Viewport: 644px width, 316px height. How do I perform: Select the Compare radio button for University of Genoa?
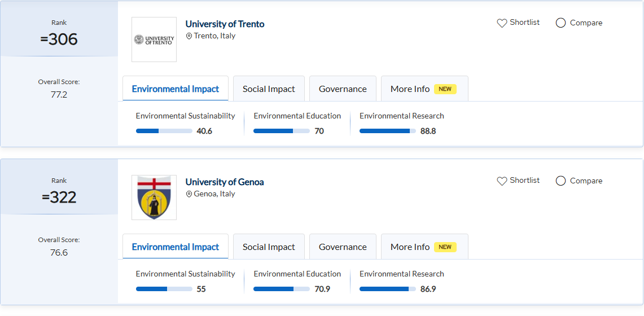(x=560, y=181)
